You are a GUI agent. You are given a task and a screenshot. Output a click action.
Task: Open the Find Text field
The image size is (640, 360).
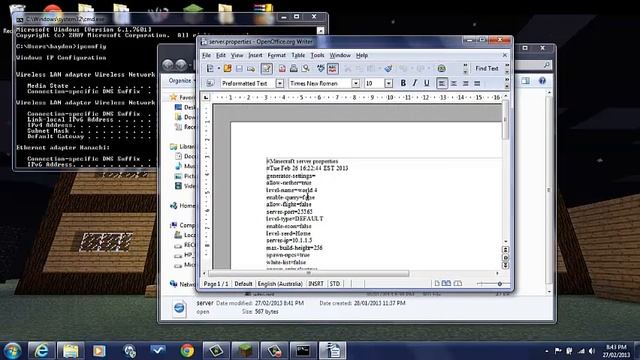coord(487,69)
